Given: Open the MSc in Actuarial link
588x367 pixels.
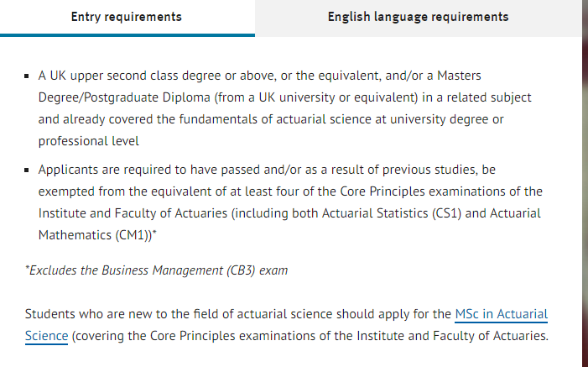Looking at the screenshot, I should (x=502, y=314).
